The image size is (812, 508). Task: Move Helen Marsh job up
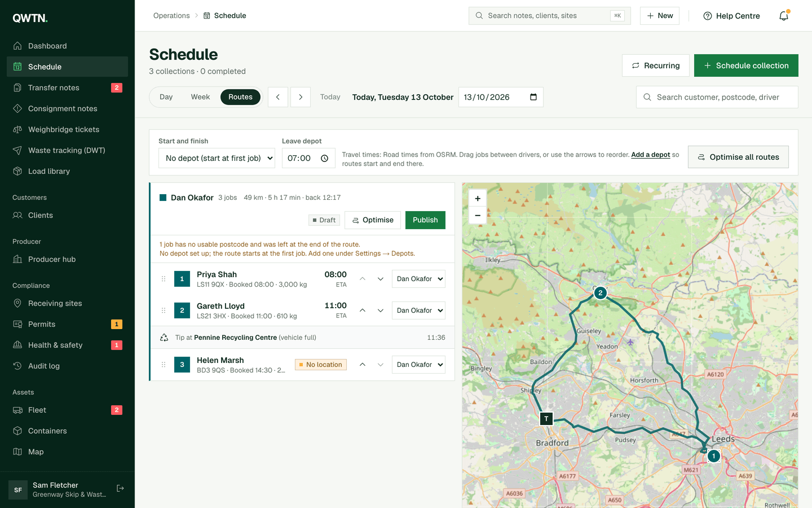tap(363, 365)
